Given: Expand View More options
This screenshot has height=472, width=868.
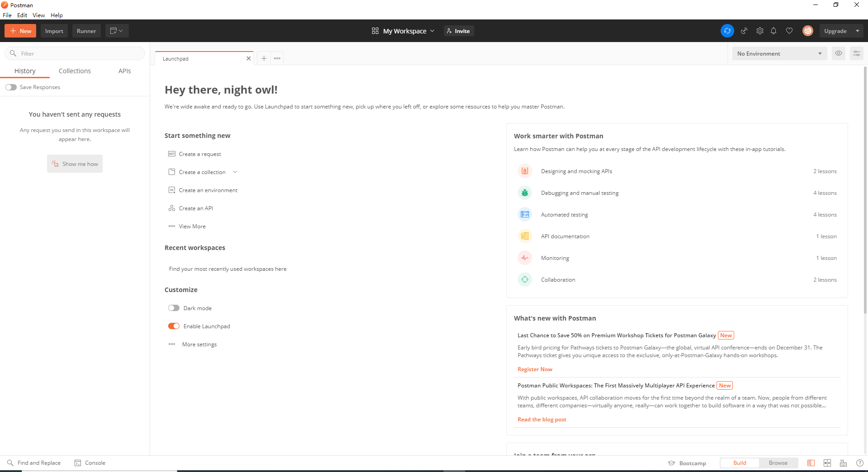Looking at the screenshot, I should [x=187, y=227].
